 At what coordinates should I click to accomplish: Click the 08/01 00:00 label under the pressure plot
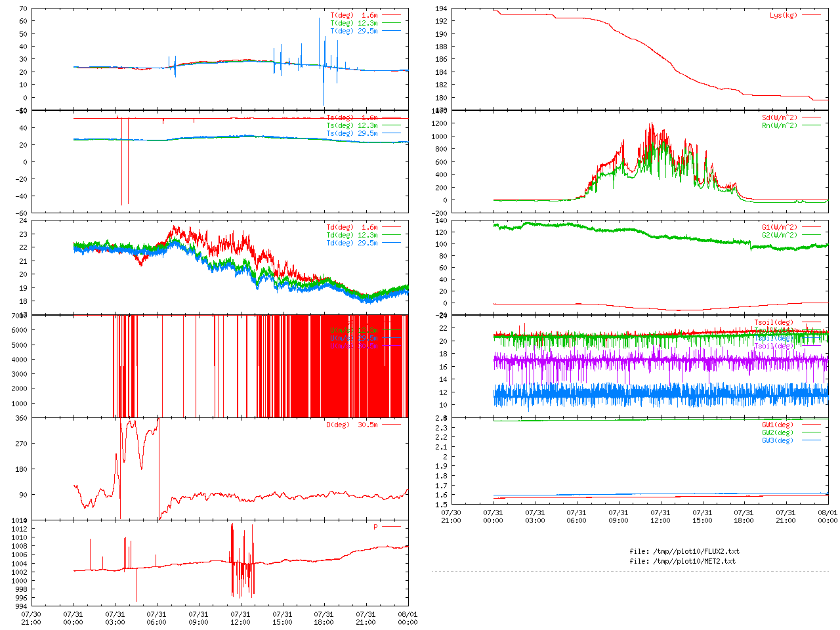click(x=408, y=618)
